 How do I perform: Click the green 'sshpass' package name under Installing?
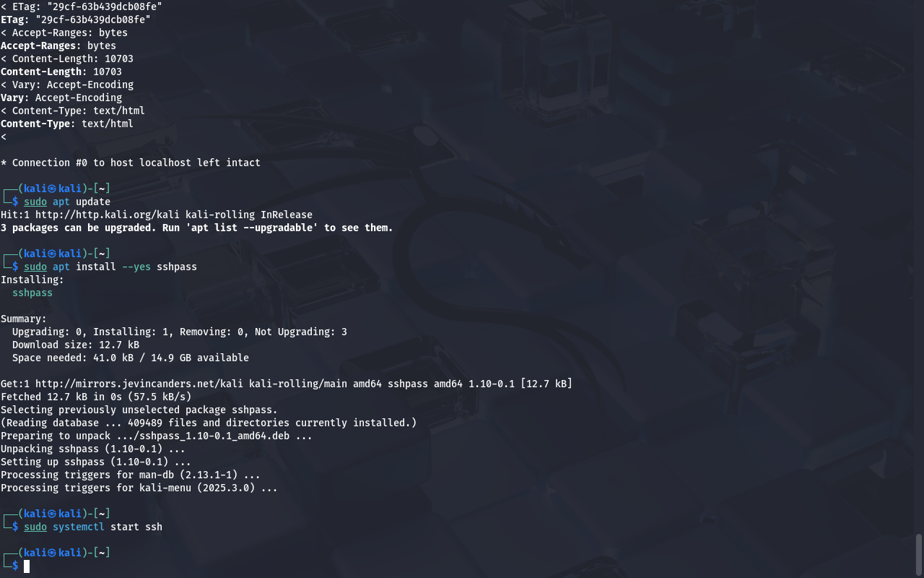click(32, 293)
